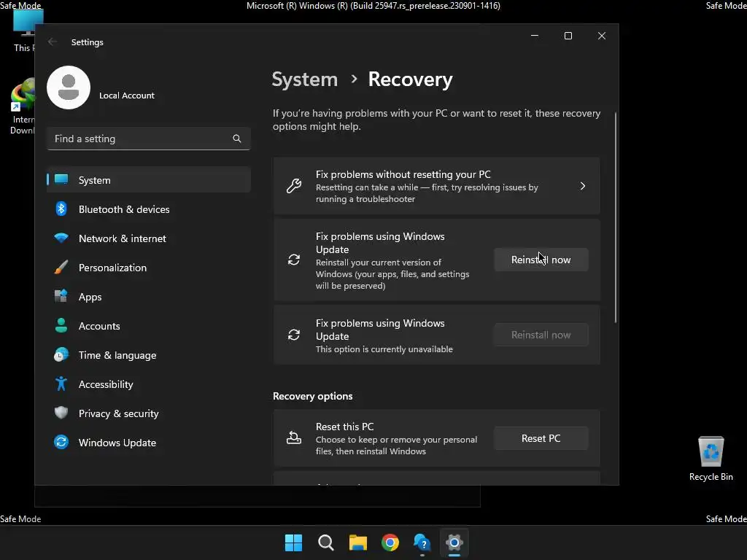Click the sync icon beside the enabled Reinstall now
Viewport: 747px width, 560px height.
tap(294, 260)
